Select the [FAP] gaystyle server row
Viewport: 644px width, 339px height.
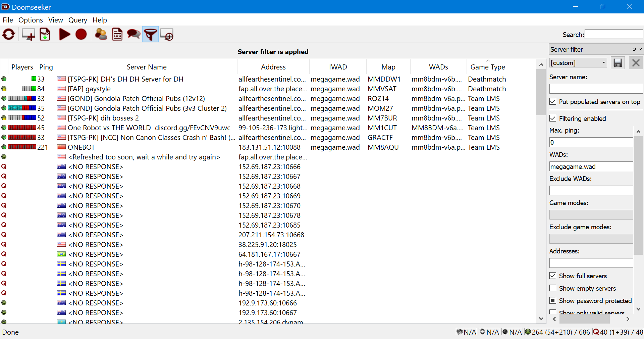pyautogui.click(x=268, y=89)
